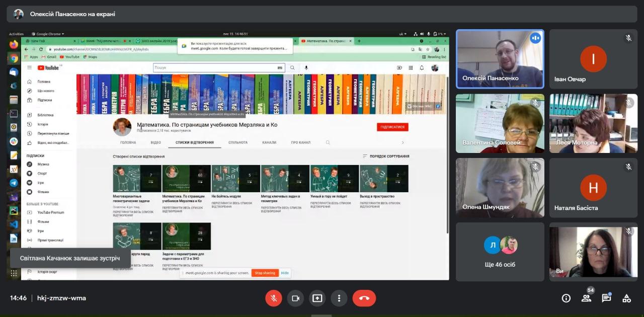Switch to the 'Про канал' tab

(301, 142)
